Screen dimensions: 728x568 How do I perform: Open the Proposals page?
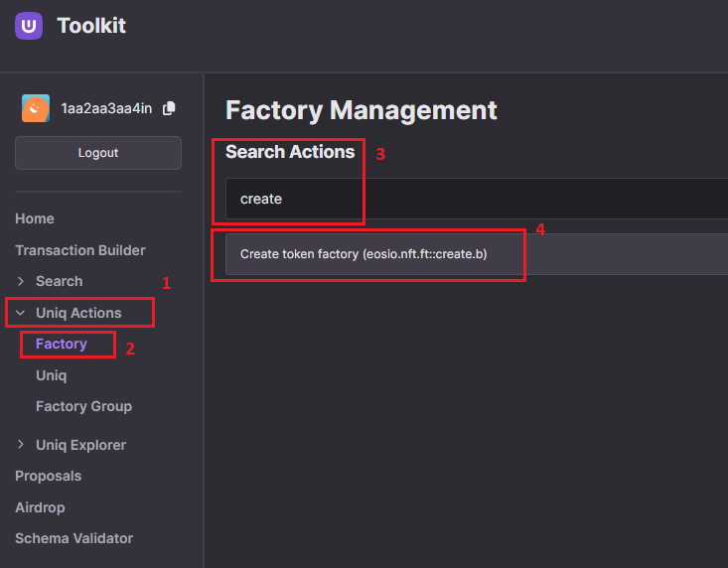pyautogui.click(x=49, y=476)
